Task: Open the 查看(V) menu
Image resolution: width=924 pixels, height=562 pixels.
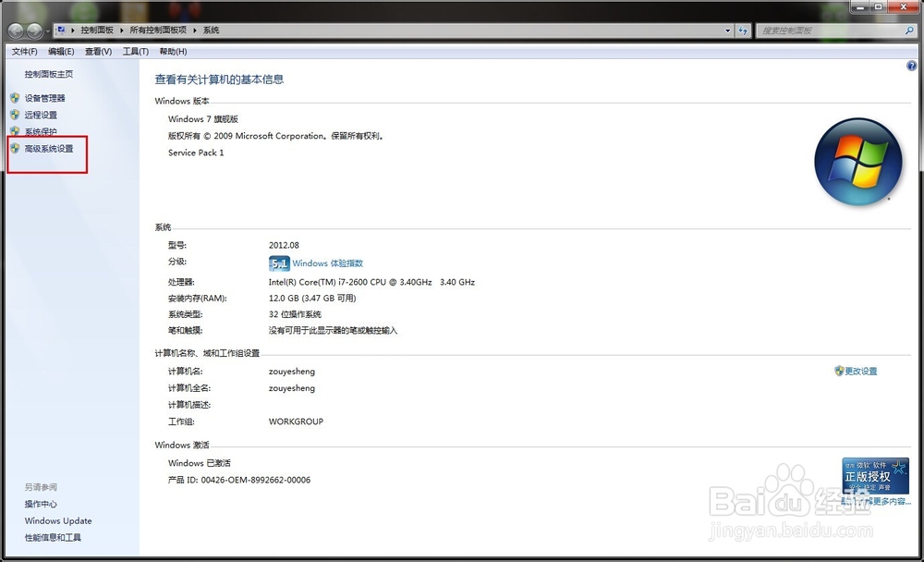Action: 99,52
